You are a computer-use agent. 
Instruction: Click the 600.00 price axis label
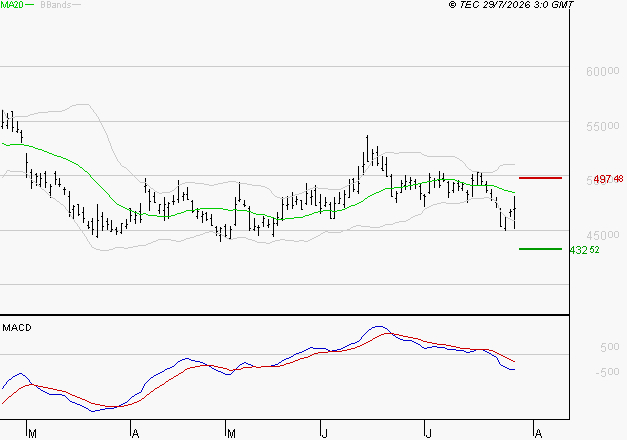point(603,72)
